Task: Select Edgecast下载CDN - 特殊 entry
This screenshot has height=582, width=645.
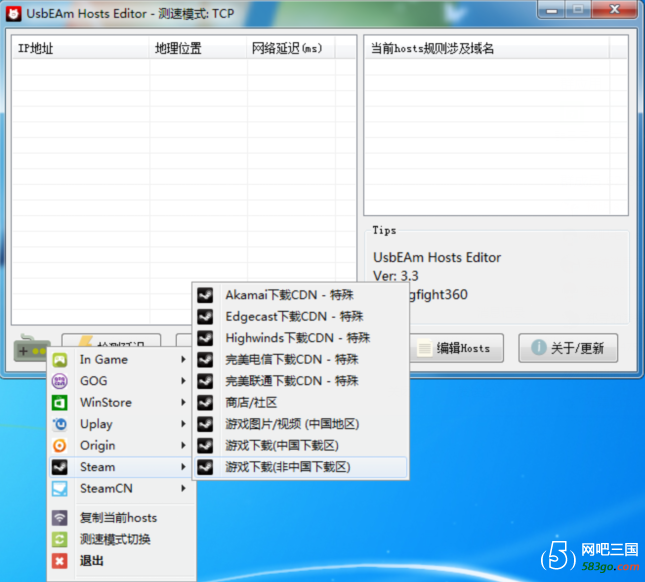Action: (301, 316)
